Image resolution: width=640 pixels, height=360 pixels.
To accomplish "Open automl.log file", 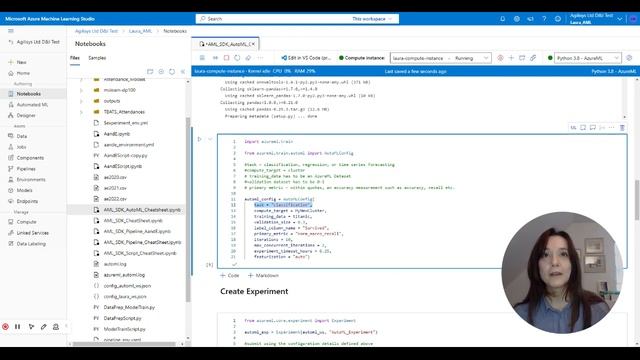I will [115, 264].
